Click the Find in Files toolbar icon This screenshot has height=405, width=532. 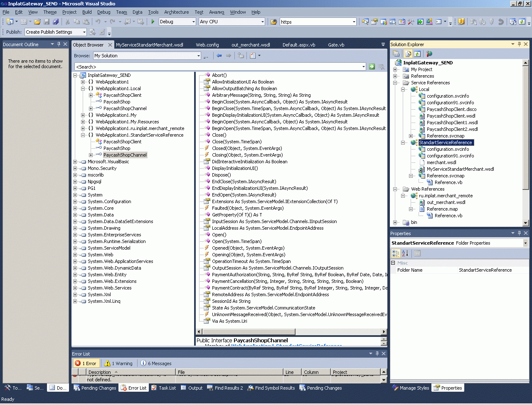tap(273, 22)
